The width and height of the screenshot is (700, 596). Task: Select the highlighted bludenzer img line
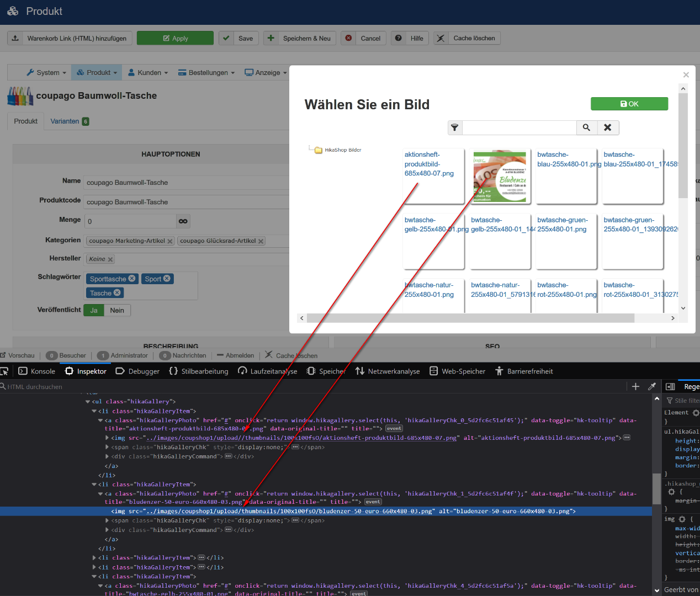(x=326, y=511)
